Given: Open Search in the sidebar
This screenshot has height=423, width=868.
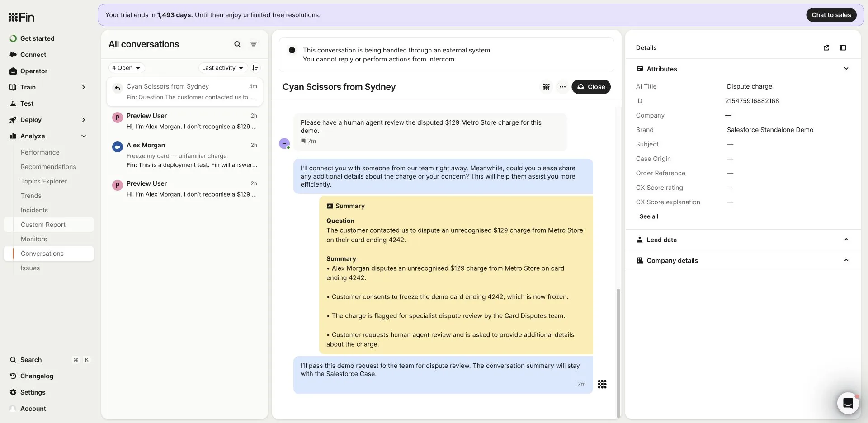Looking at the screenshot, I should coord(31,360).
